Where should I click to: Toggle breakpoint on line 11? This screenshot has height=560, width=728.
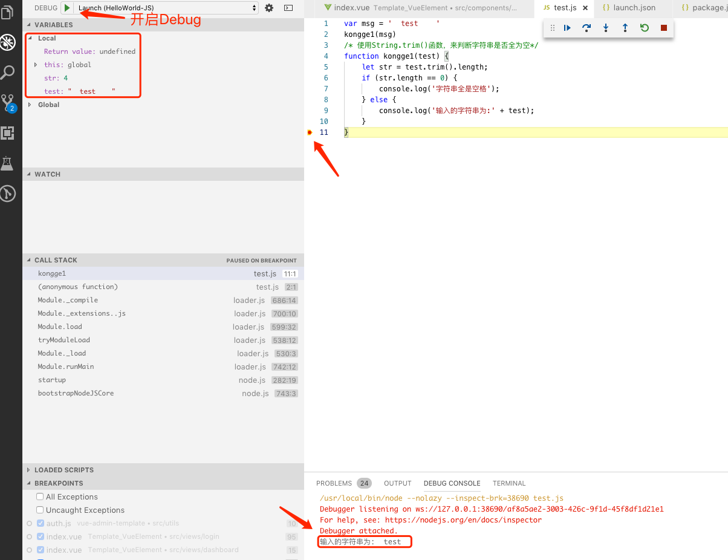coord(310,132)
